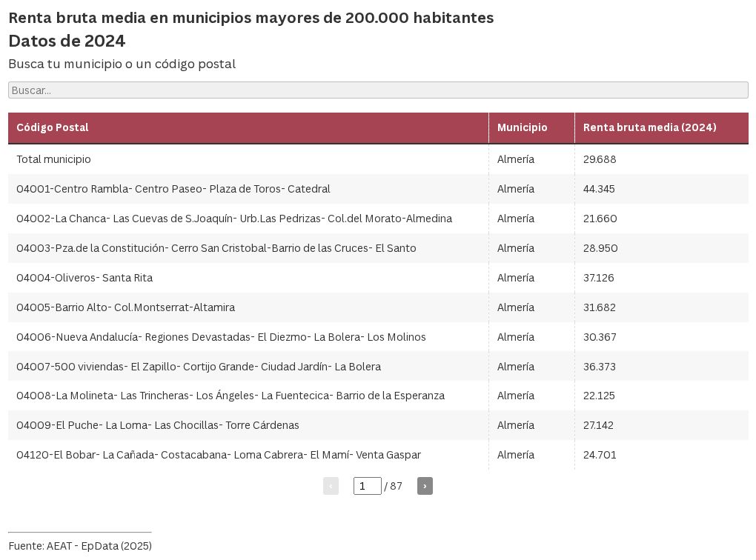Click the Buscar search field

click(378, 90)
